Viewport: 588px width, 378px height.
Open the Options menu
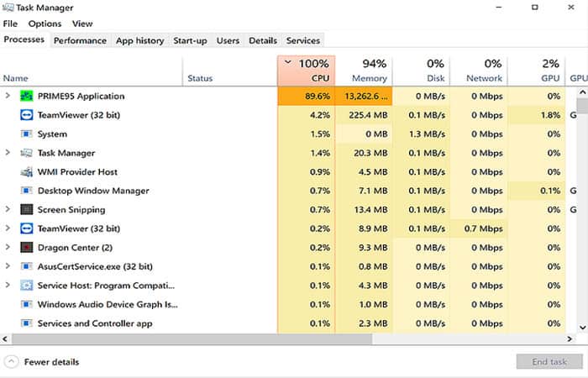tap(45, 24)
